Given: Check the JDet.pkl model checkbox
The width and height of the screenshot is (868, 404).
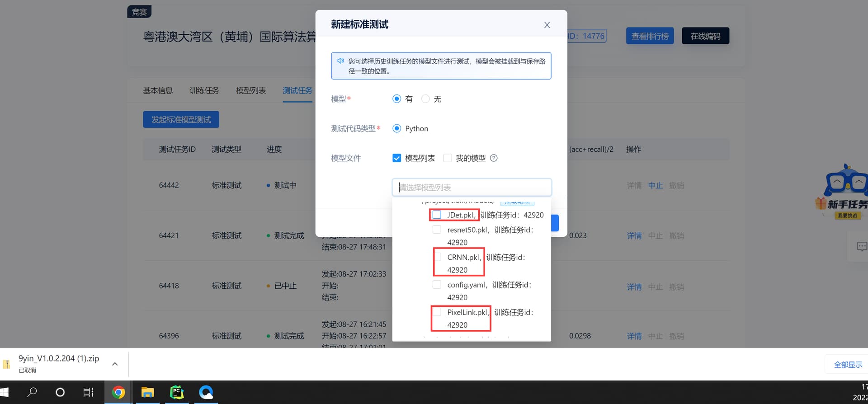Looking at the screenshot, I should click(437, 215).
